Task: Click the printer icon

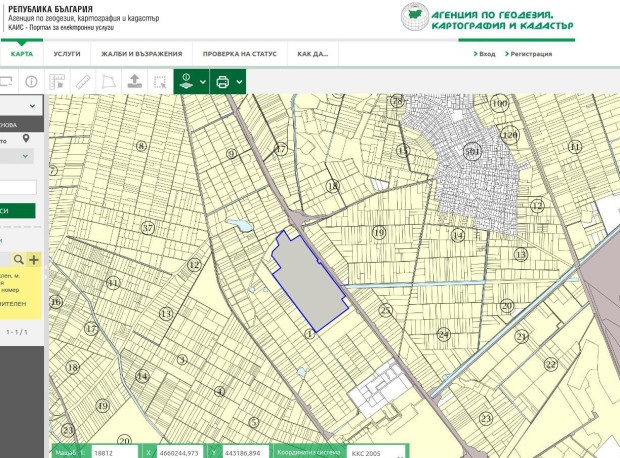Action: tap(222, 81)
